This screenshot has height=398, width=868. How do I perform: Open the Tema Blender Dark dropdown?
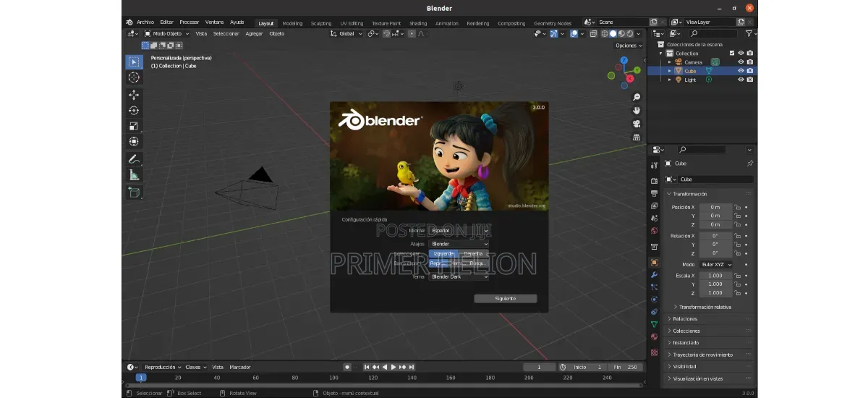tap(459, 276)
